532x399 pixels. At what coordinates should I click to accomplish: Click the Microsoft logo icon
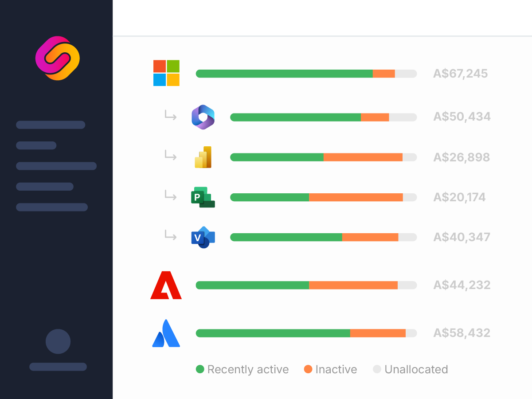tap(166, 73)
